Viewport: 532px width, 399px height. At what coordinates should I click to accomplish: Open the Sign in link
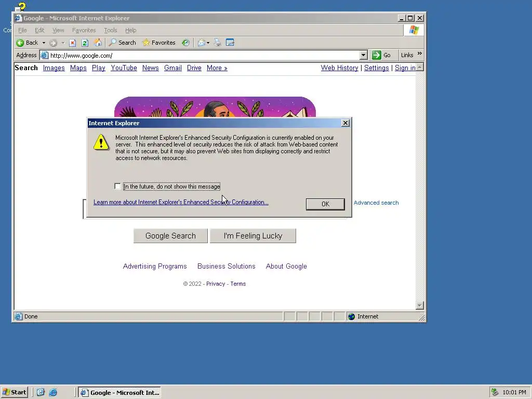(x=405, y=68)
